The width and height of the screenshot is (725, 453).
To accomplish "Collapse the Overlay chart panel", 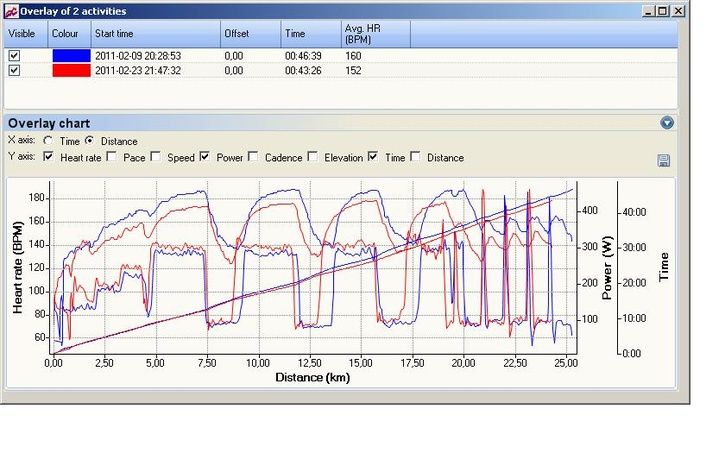I will 667,123.
